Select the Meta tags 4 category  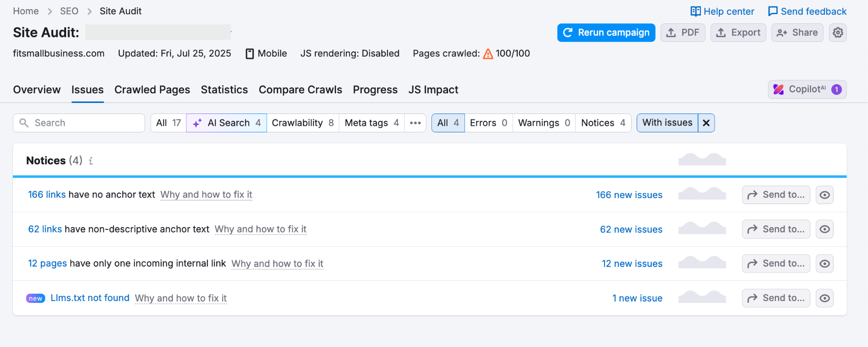point(372,123)
